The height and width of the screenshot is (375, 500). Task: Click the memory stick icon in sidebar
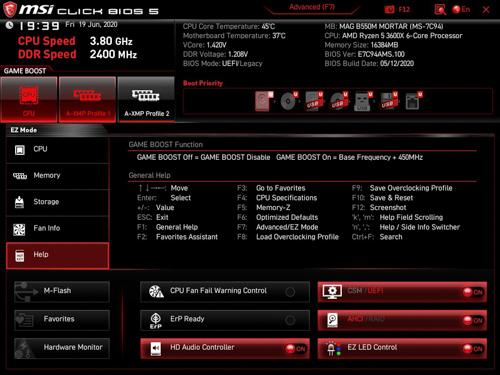click(20, 176)
